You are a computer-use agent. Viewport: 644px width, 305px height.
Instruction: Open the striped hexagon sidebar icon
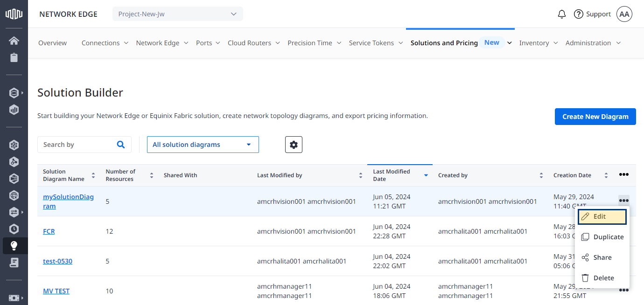point(14,179)
